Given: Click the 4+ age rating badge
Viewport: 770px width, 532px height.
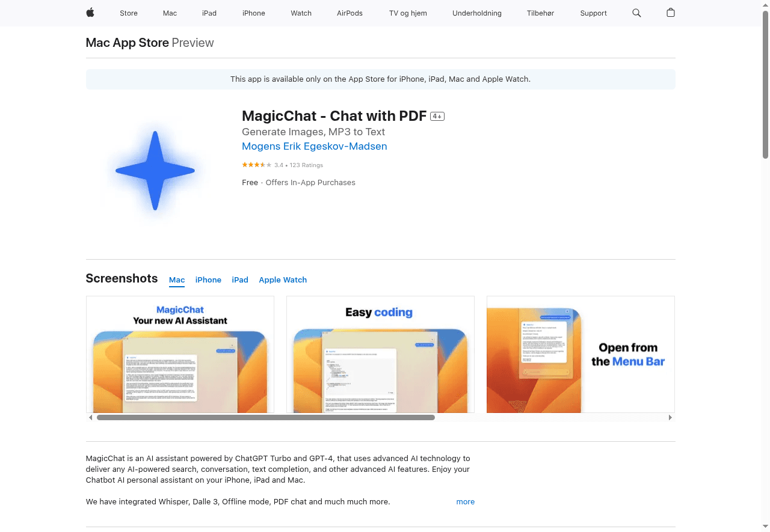Looking at the screenshot, I should tap(437, 115).
